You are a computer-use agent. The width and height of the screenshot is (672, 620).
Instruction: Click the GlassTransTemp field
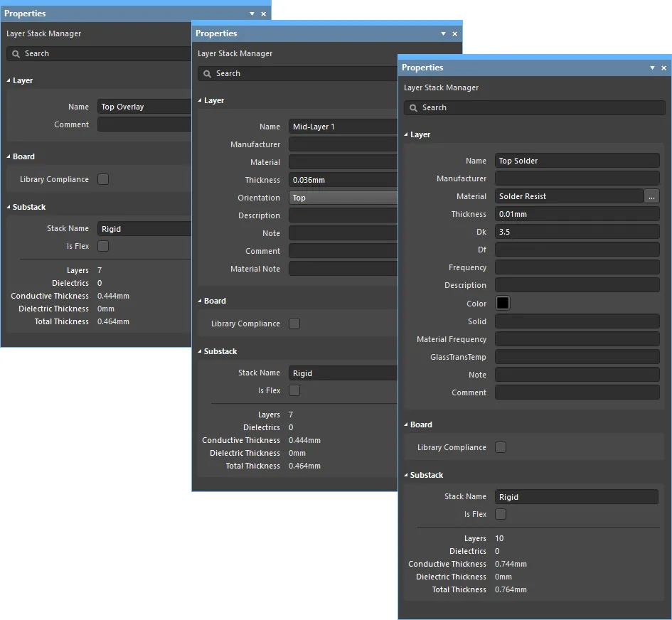coord(577,357)
